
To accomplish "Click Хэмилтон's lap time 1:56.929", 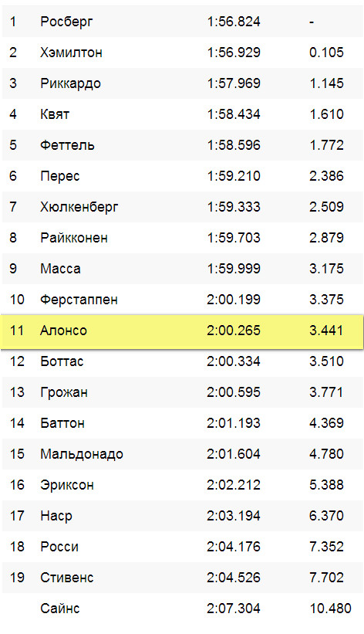I will click(x=234, y=53).
